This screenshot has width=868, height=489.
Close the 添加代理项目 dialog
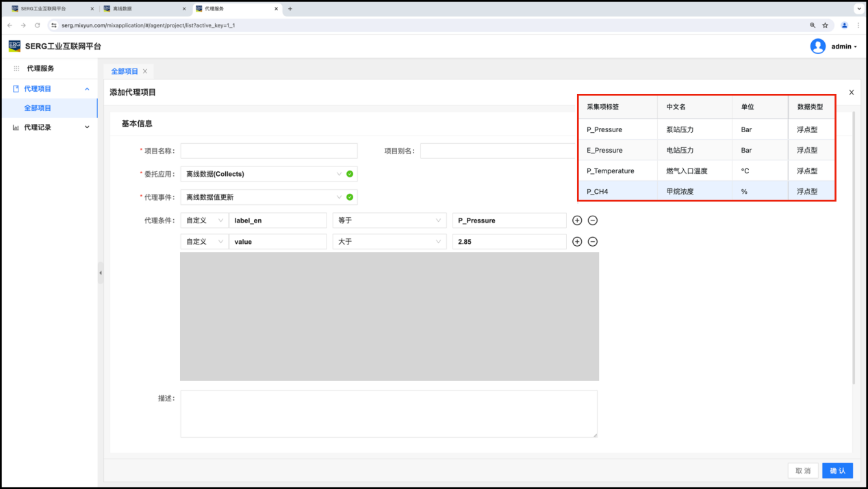click(x=851, y=92)
